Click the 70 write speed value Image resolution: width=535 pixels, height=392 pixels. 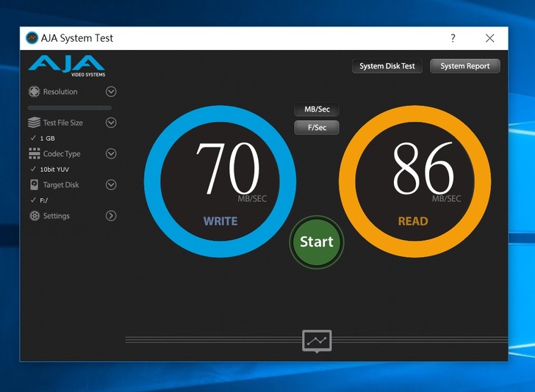(229, 168)
